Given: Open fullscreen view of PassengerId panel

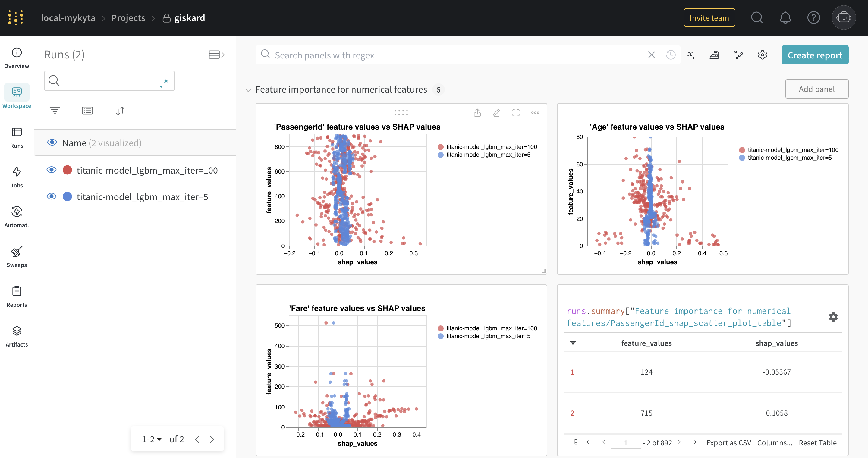Looking at the screenshot, I should 516,113.
